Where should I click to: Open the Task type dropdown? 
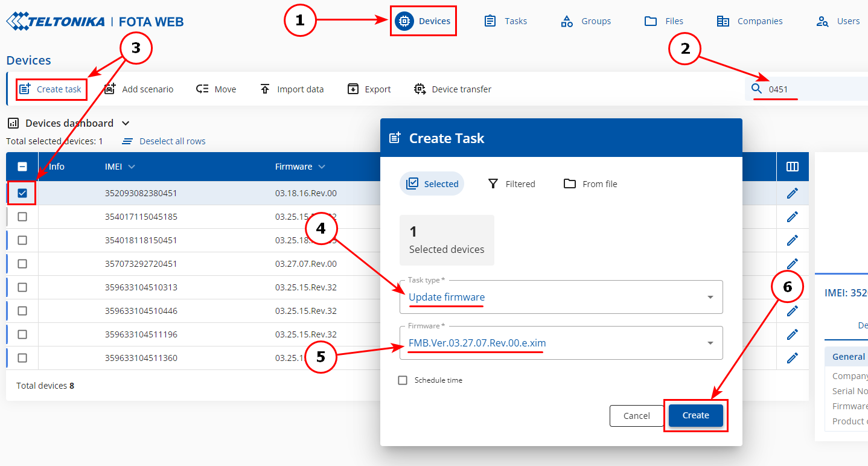(561, 297)
